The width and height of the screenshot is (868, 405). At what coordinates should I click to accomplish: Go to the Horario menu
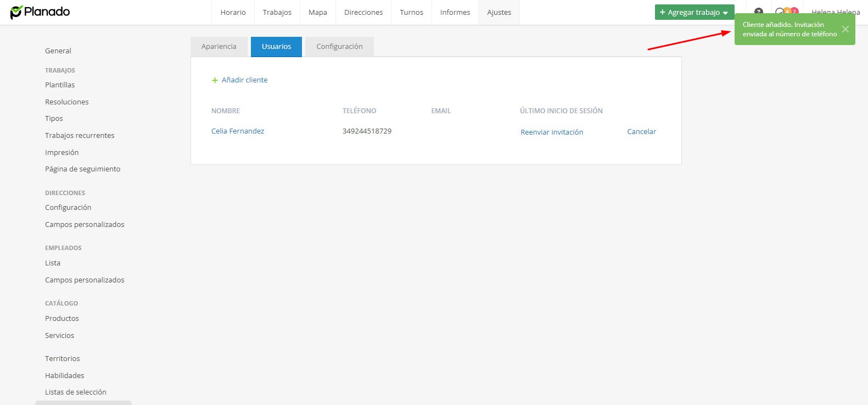(x=233, y=12)
